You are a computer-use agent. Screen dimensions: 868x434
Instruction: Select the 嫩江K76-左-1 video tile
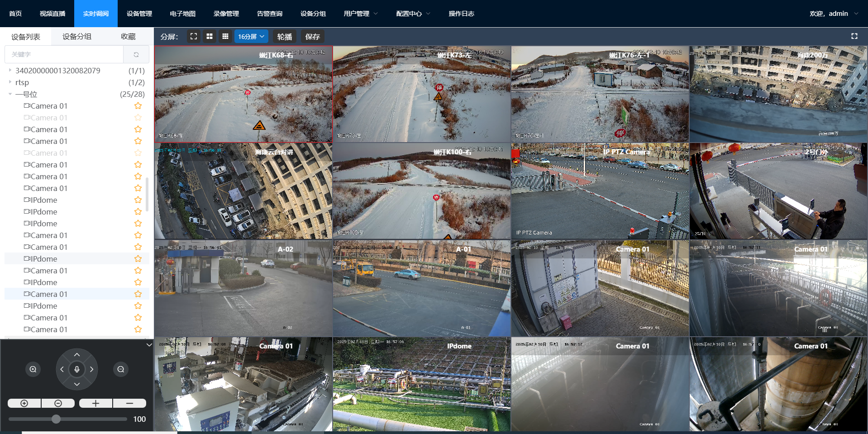(x=600, y=94)
